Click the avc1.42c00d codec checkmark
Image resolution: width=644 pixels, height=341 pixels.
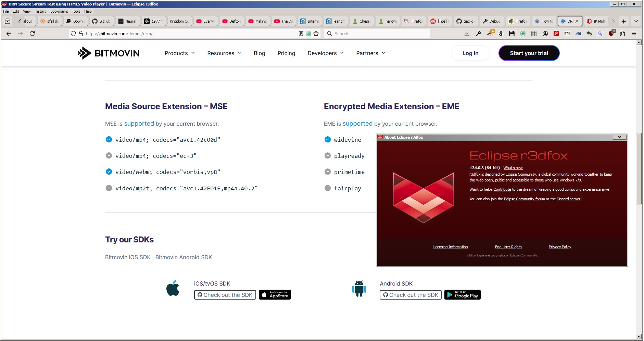pyautogui.click(x=109, y=139)
